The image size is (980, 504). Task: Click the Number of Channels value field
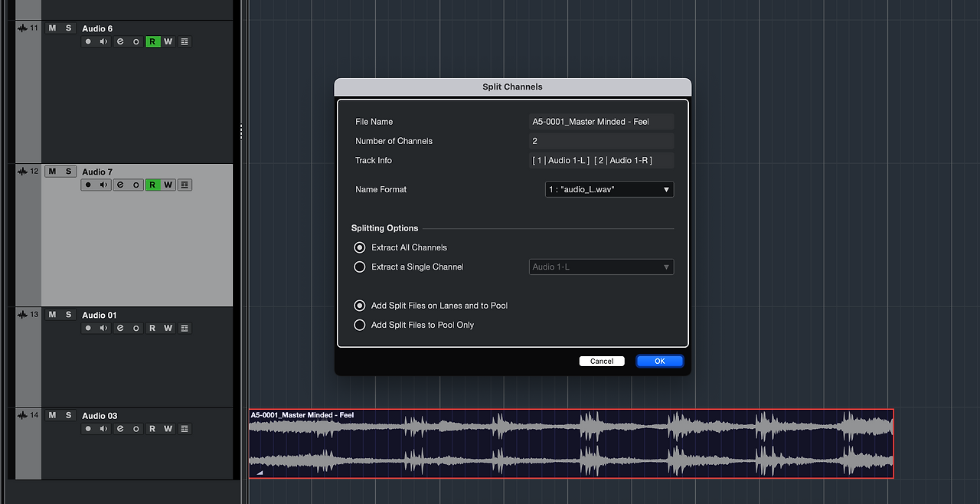[x=602, y=141]
